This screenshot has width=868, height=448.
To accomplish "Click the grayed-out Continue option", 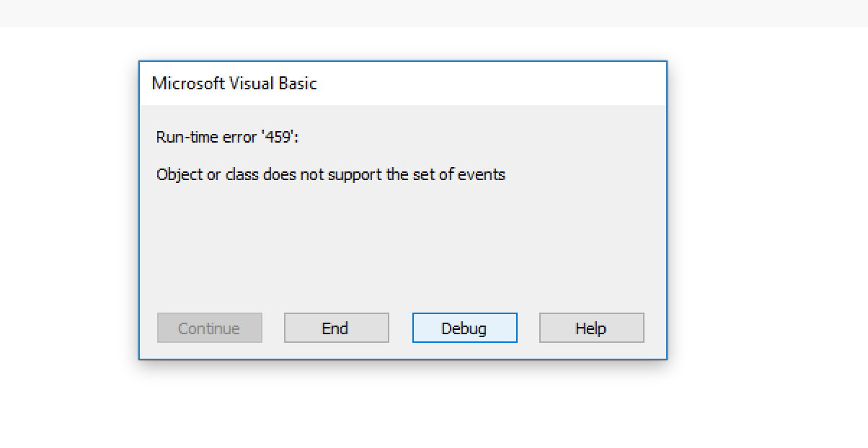I will [x=209, y=328].
